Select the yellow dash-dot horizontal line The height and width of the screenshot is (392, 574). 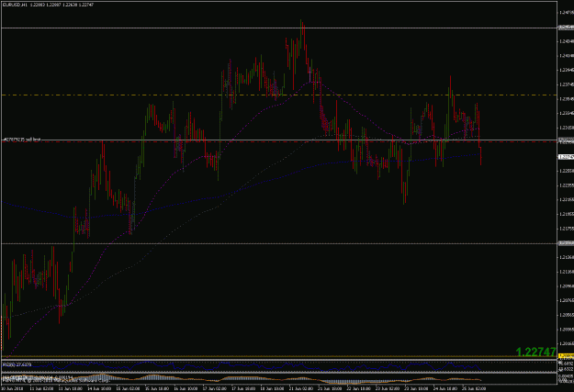[278, 95]
